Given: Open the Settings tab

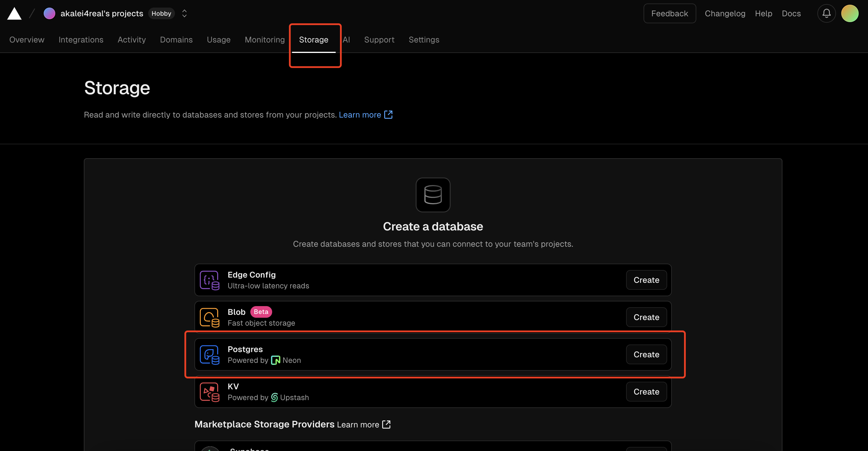Looking at the screenshot, I should point(424,40).
